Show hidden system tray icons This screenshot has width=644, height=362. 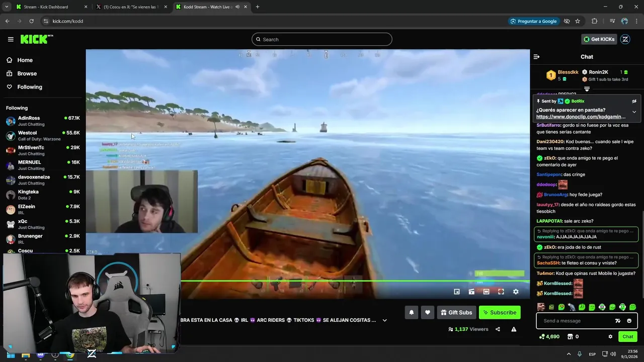point(569,354)
